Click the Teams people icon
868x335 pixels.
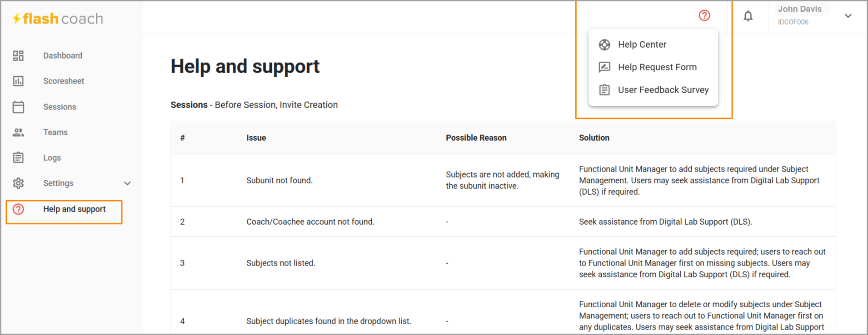(18, 132)
